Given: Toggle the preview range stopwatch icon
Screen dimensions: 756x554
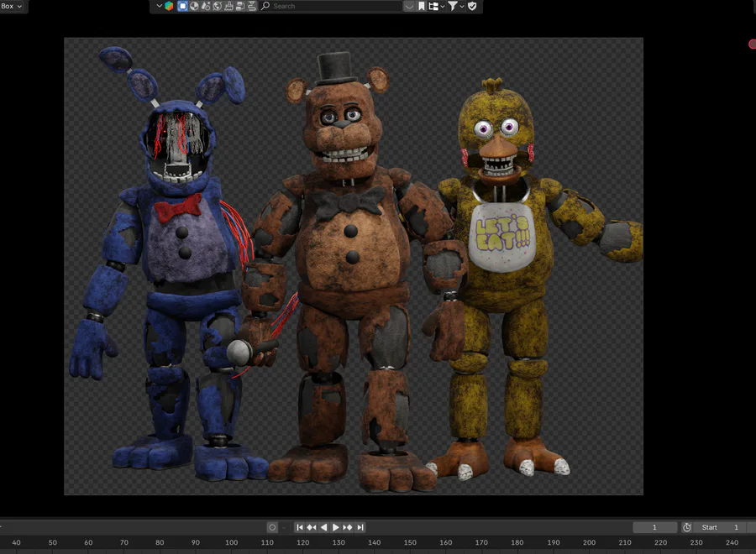Looking at the screenshot, I should [x=687, y=527].
